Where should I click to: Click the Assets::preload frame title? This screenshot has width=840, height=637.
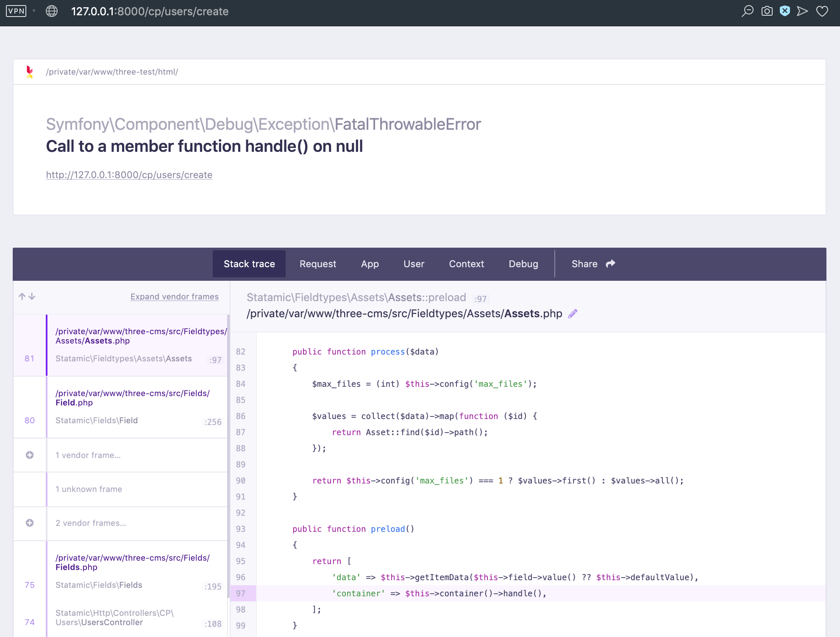coord(356,297)
